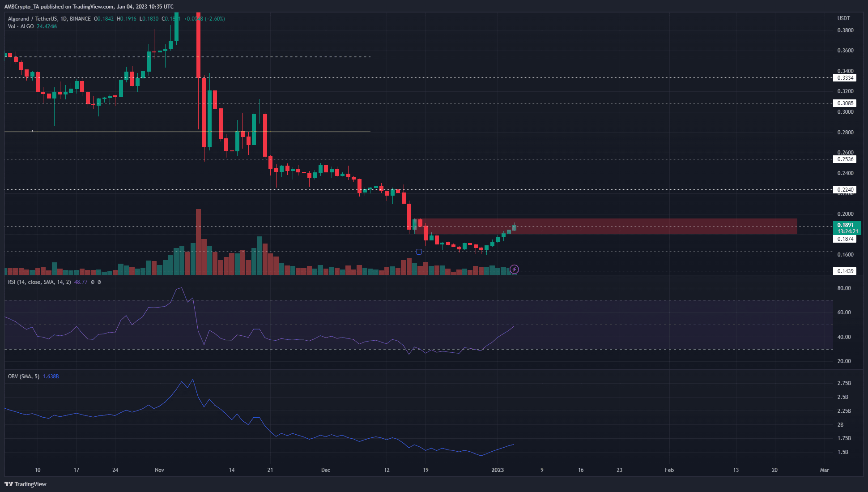Screen dimensions: 868x492
Task: Click the Nov label on the time axis
Action: (159, 470)
